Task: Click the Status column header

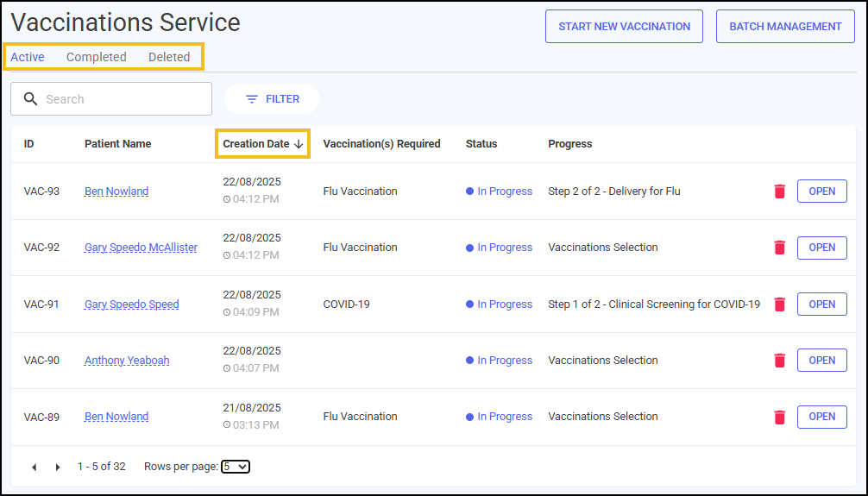Action: [481, 144]
